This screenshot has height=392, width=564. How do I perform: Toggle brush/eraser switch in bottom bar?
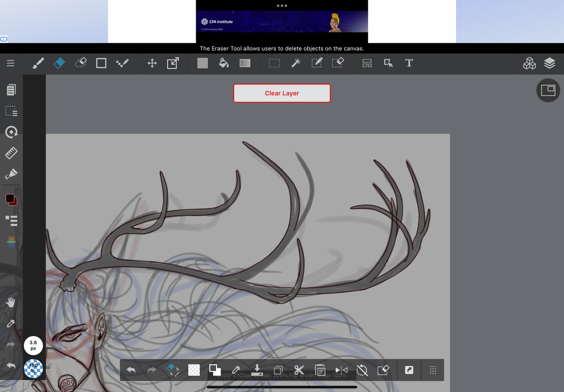pyautogui.click(x=173, y=370)
